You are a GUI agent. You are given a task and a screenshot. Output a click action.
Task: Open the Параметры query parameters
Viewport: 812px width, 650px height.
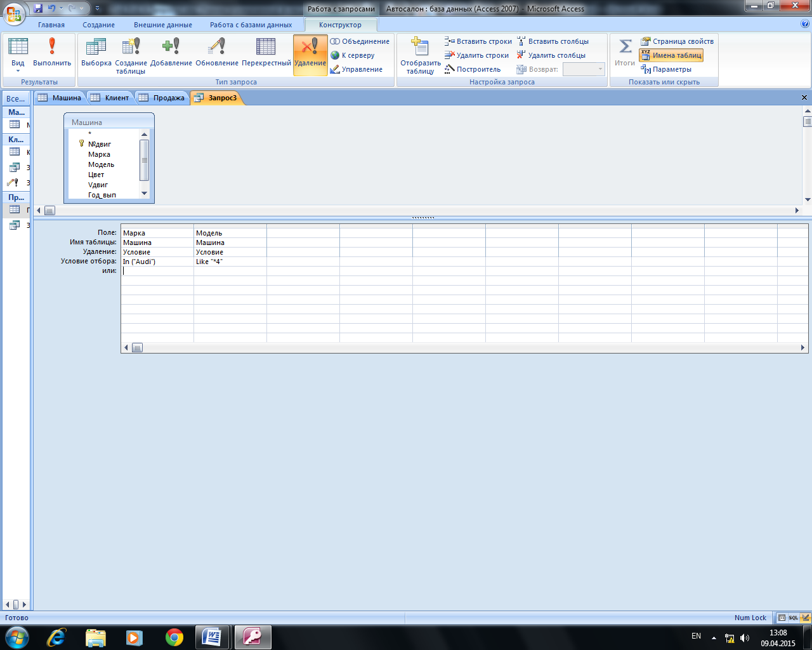[666, 69]
